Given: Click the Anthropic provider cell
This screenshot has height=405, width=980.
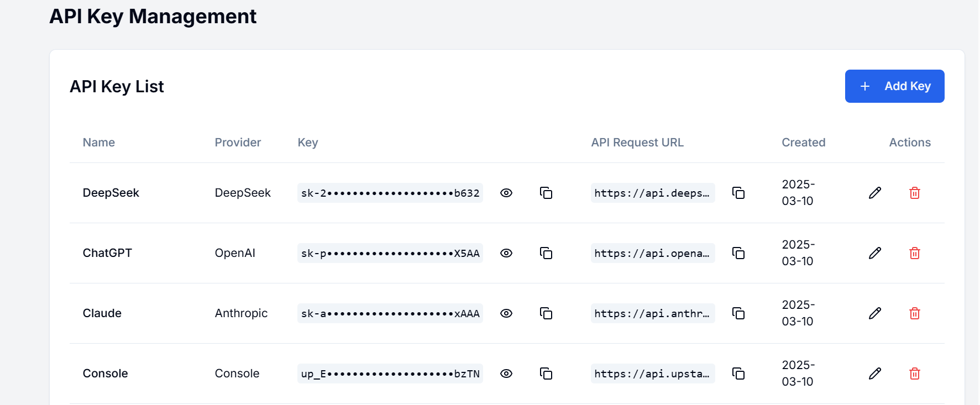Looking at the screenshot, I should point(241,313).
